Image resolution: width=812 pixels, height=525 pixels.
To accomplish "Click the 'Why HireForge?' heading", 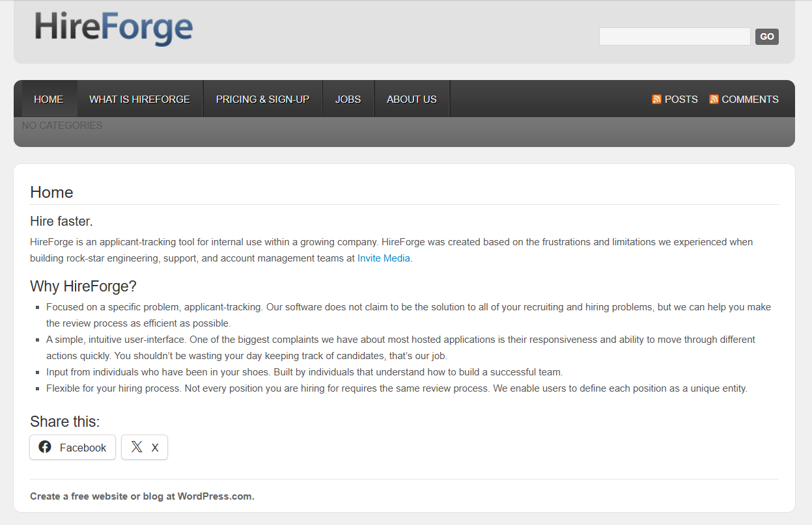I will point(83,286).
